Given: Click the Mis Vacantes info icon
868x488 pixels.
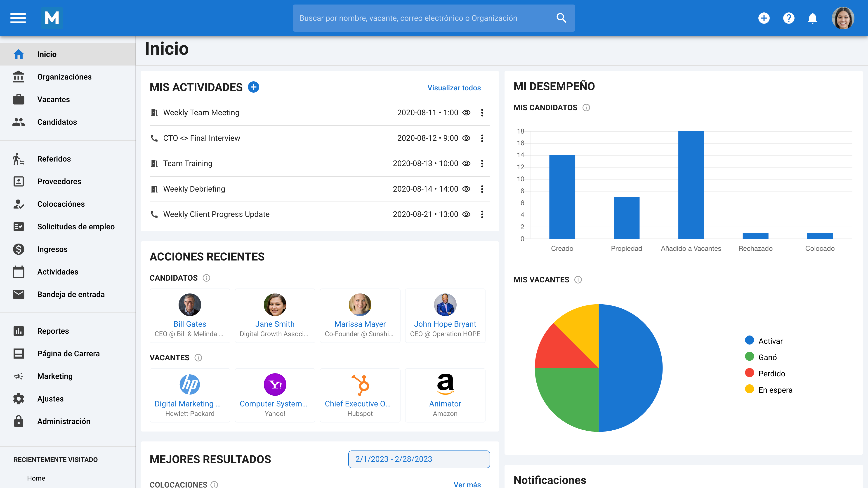Looking at the screenshot, I should [x=578, y=280].
